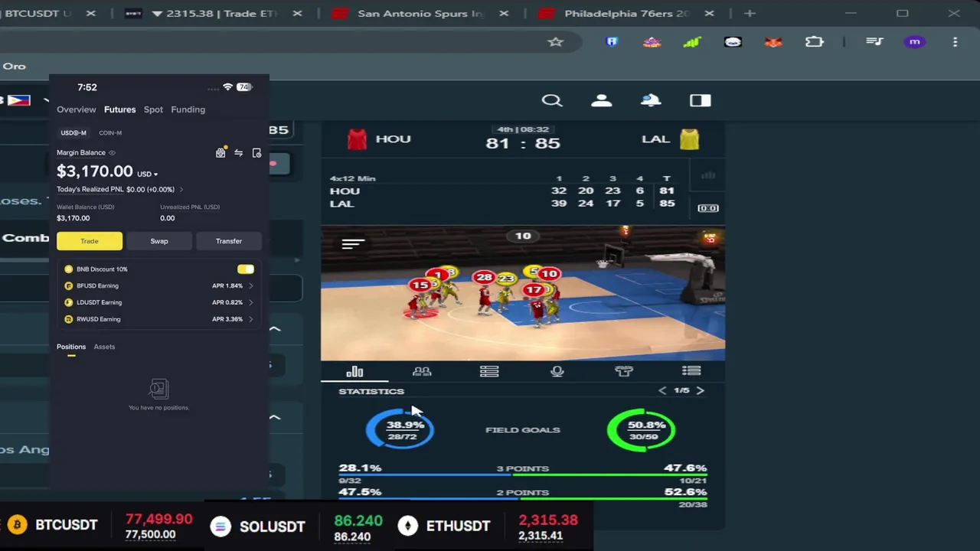Open RWUSD Earning chevron
The image size is (980, 551).
click(x=250, y=319)
